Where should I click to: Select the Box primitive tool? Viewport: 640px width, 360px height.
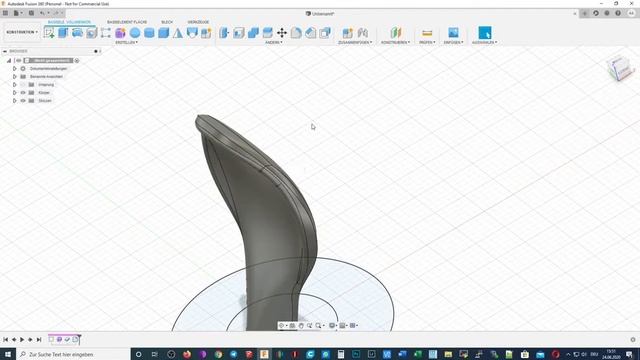pos(163,33)
